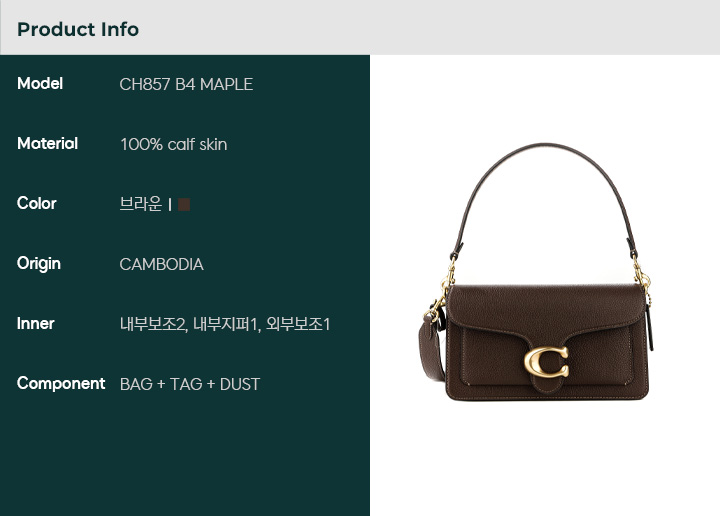Click the Component label
The image size is (720, 516).
coord(61,383)
